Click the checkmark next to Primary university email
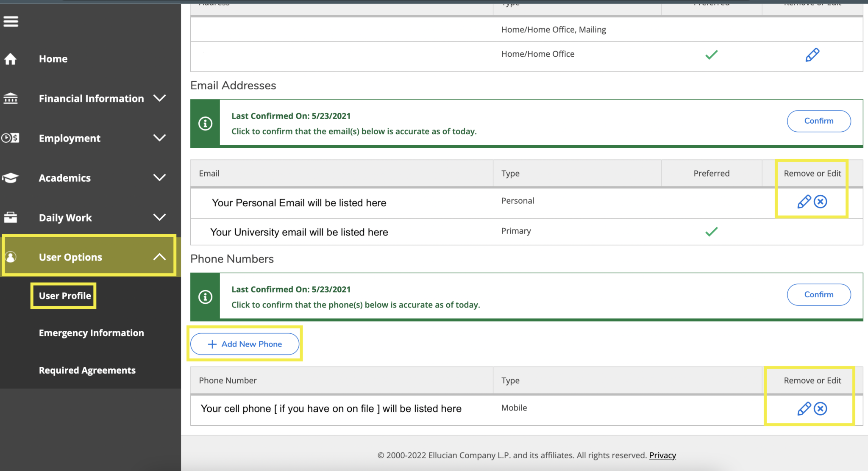The height and width of the screenshot is (471, 868). click(712, 231)
